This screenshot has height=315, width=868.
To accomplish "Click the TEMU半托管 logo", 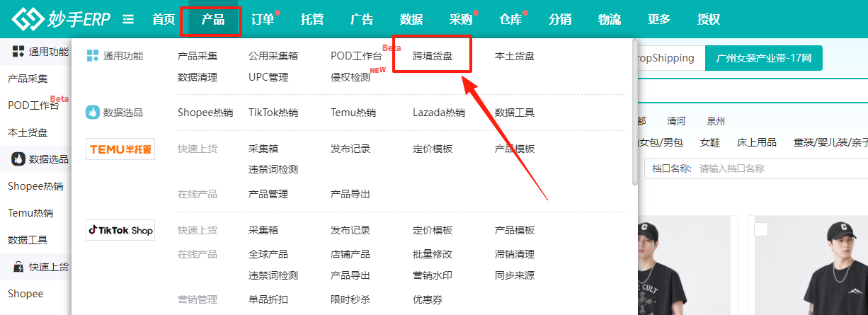I will pyautogui.click(x=120, y=149).
